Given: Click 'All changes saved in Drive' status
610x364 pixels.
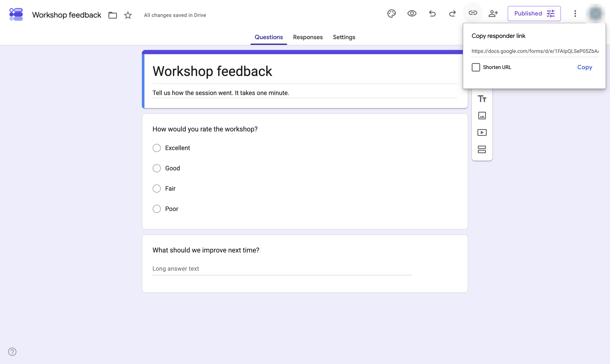Looking at the screenshot, I should click(175, 15).
